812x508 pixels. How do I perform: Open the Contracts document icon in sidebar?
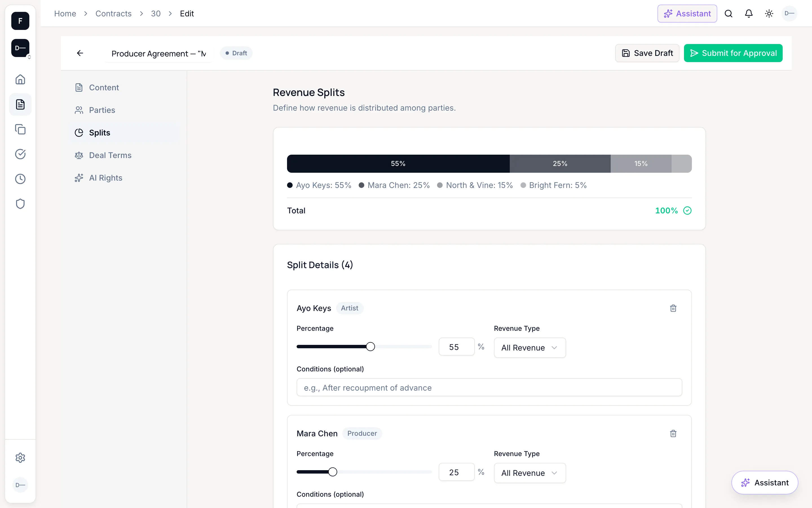[x=20, y=104]
